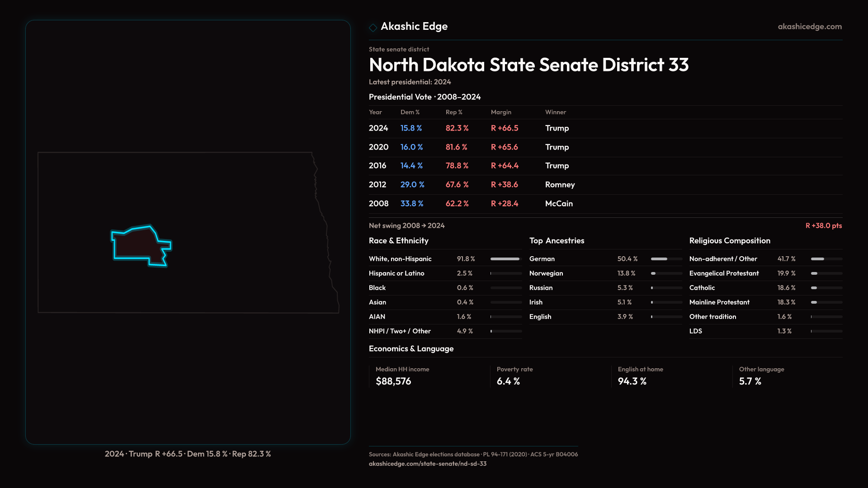Click the Top Ancestries section heading
868x488 pixels.
[x=557, y=241]
